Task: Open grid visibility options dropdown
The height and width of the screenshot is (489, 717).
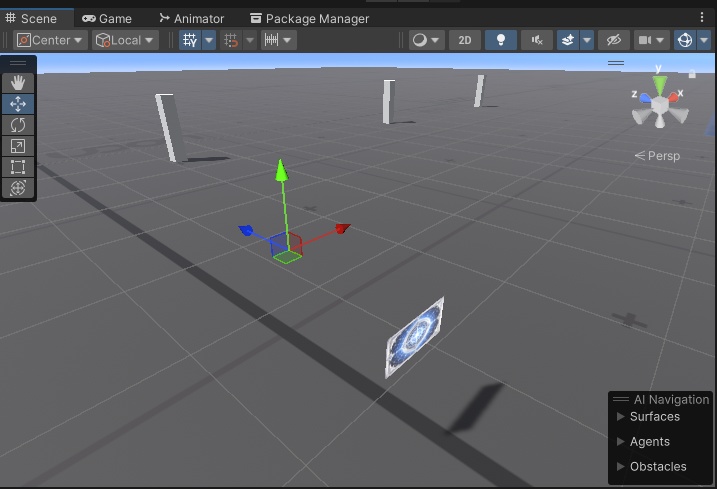Action: tap(209, 40)
